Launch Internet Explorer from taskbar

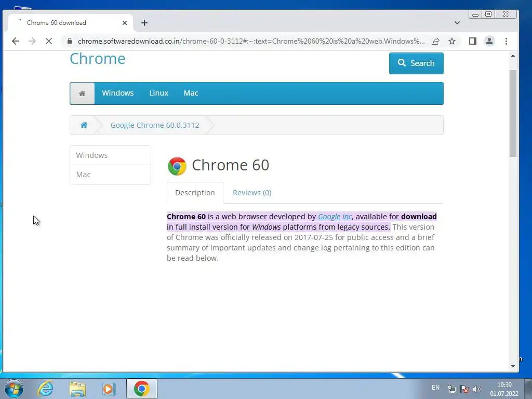coord(45,389)
